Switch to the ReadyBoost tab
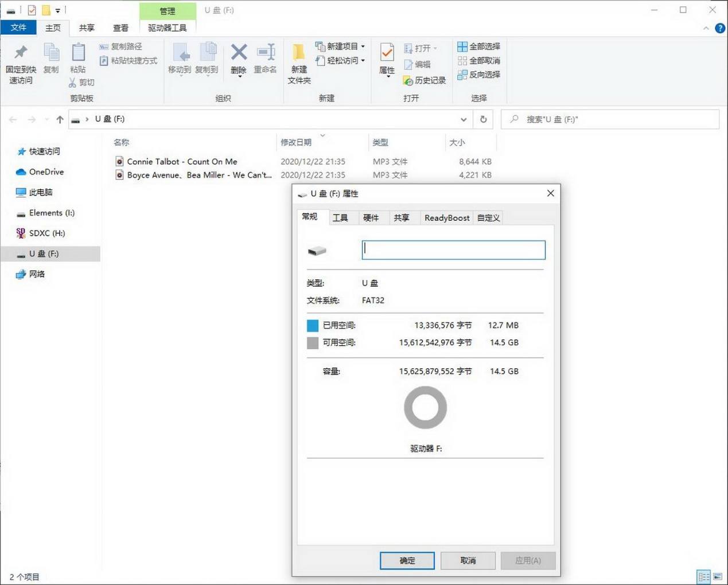728x585 pixels. (x=447, y=218)
